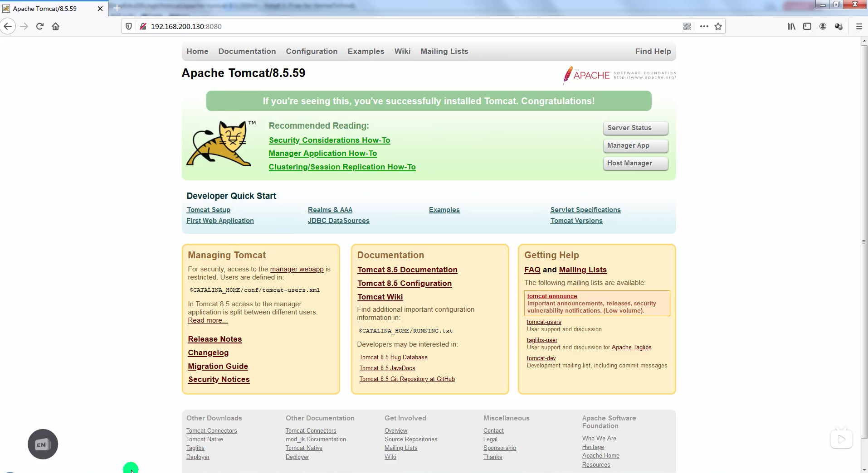The width and height of the screenshot is (868, 473).
Task: Open the JDBC DataSources link
Action: 338,221
